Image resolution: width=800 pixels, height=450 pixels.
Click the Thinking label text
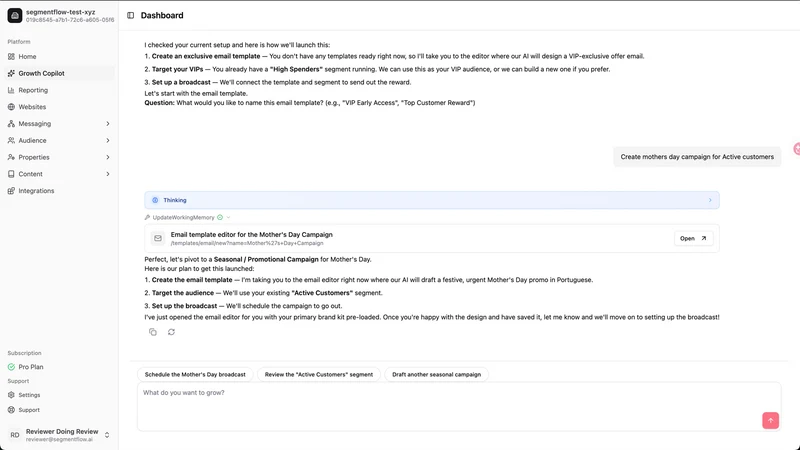(x=175, y=200)
